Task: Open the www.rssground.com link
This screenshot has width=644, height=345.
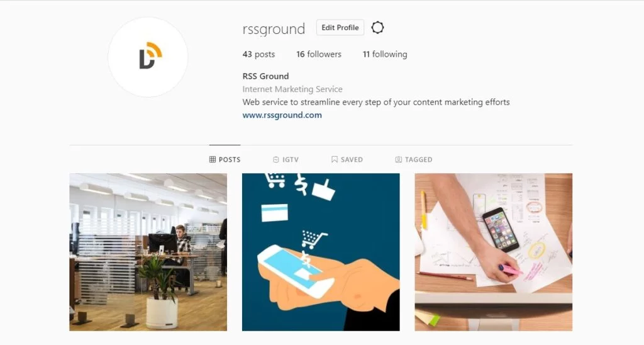Action: [x=282, y=115]
